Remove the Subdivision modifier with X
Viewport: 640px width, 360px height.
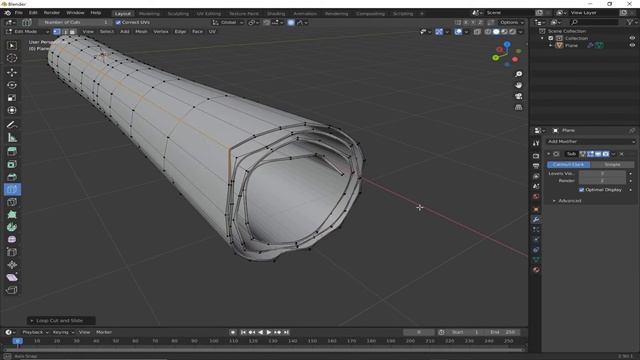tap(622, 154)
